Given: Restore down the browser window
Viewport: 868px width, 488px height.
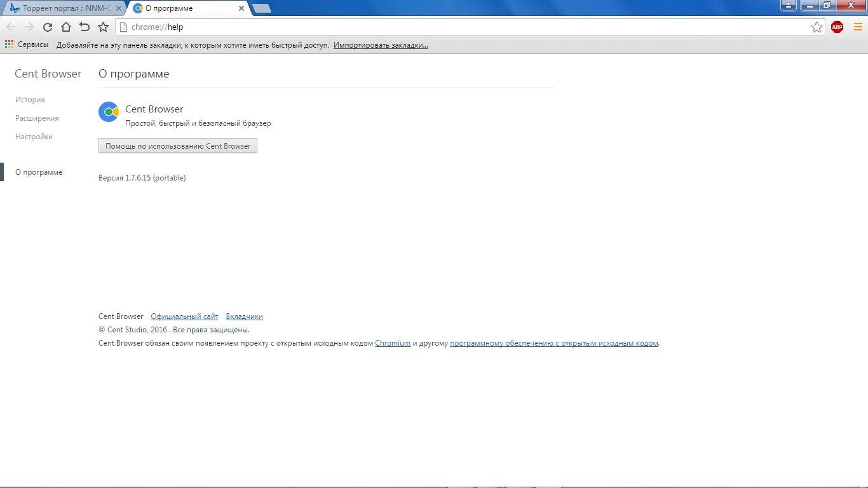Looking at the screenshot, I should [x=827, y=5].
